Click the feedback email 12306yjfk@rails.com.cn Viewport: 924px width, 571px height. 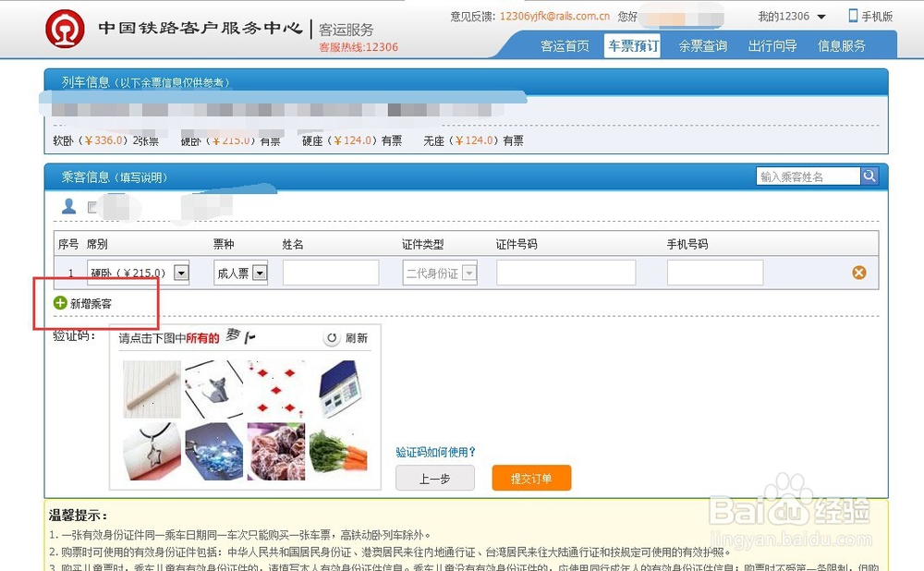554,16
